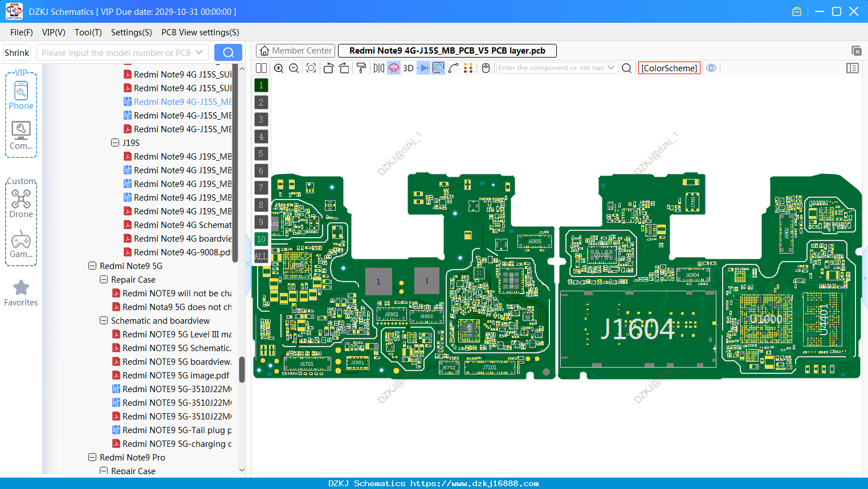The width and height of the screenshot is (868, 489).
Task: Select the curved route line tool
Action: [x=454, y=68]
